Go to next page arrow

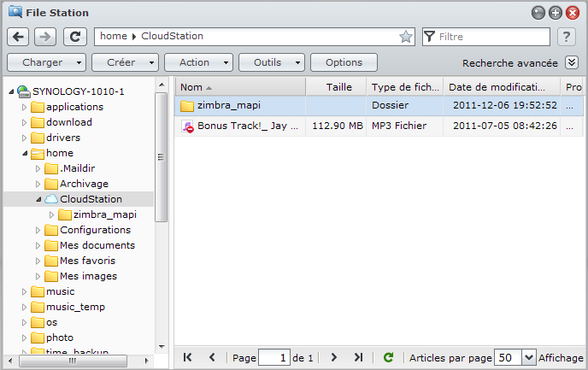[334, 358]
